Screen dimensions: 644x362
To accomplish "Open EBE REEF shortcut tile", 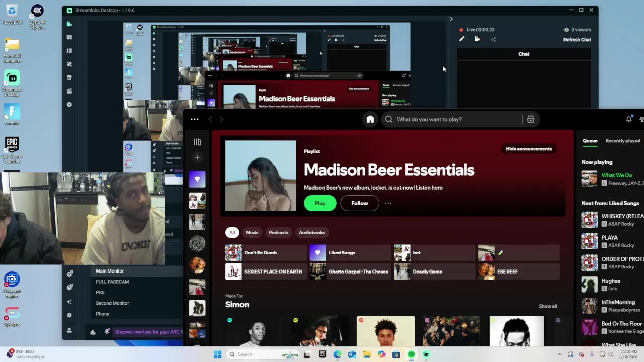I will [519, 271].
